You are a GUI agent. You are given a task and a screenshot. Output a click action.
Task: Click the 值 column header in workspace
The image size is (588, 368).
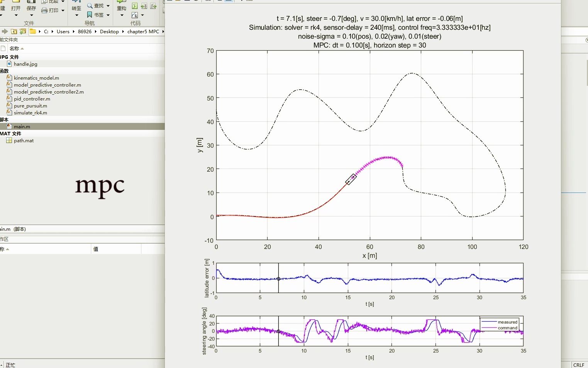pyautogui.click(x=96, y=249)
